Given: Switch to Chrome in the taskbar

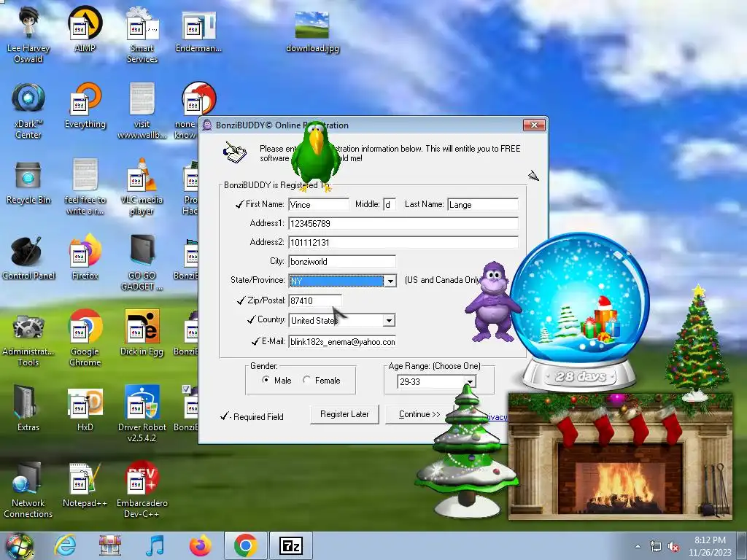Looking at the screenshot, I should click(x=246, y=545).
